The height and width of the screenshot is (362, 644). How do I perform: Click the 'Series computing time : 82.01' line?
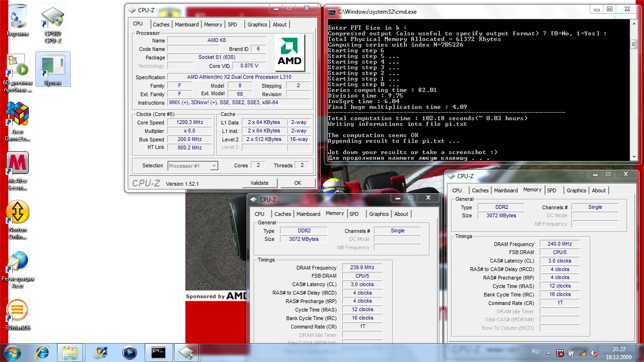click(382, 90)
